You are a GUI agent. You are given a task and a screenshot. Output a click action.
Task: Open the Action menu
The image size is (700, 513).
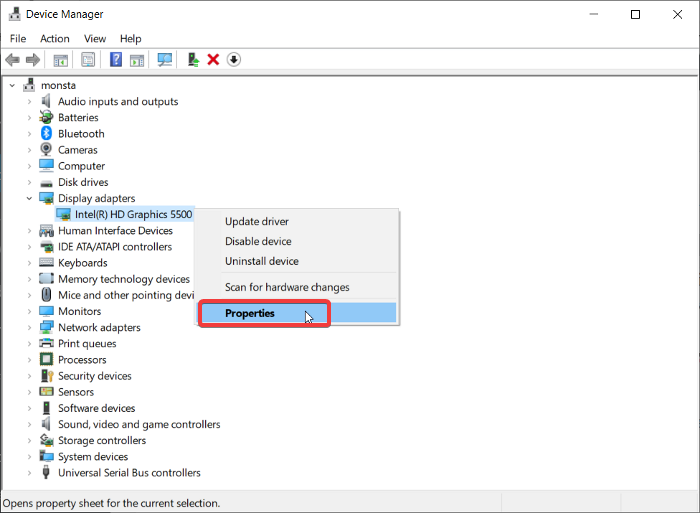[x=55, y=39]
